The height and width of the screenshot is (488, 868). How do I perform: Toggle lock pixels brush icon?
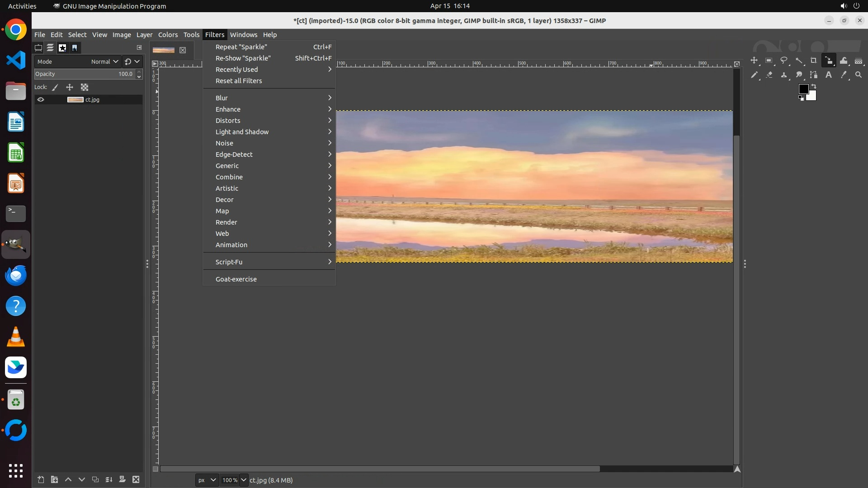(x=55, y=88)
